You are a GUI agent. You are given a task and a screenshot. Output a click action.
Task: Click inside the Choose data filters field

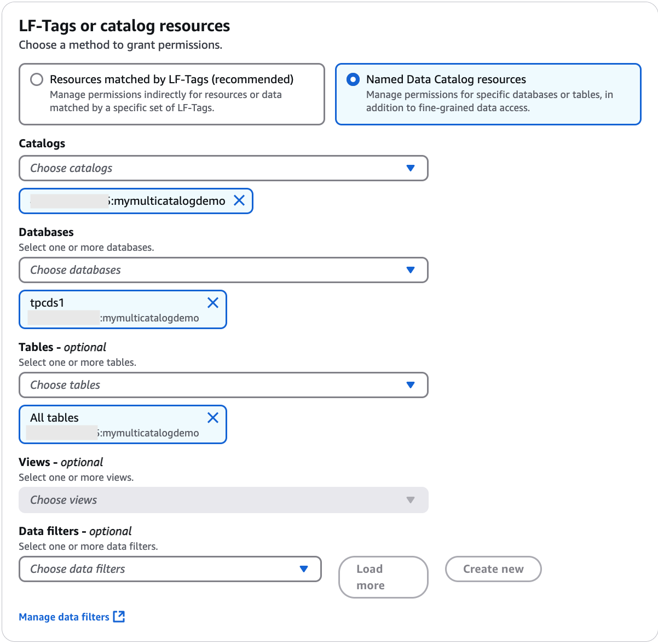[x=137, y=569]
